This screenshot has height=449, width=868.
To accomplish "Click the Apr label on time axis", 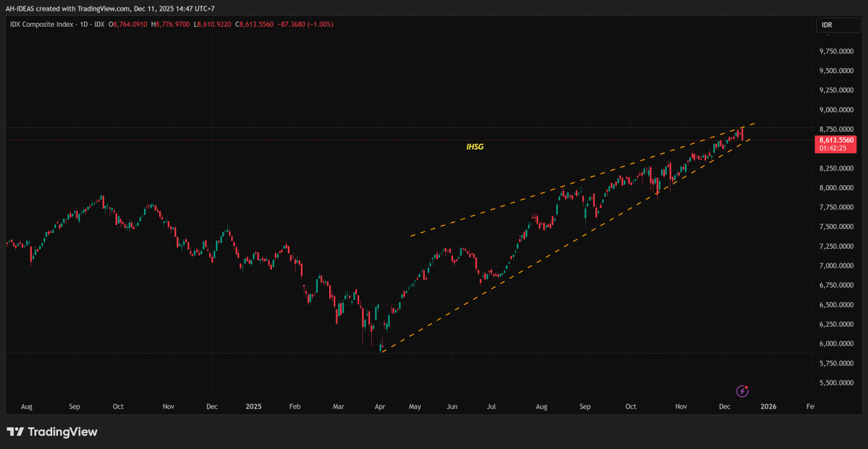I will click(381, 407).
